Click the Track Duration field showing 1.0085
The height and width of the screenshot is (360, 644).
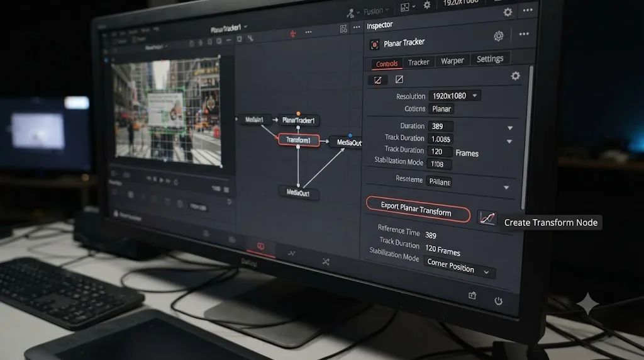[440, 139]
